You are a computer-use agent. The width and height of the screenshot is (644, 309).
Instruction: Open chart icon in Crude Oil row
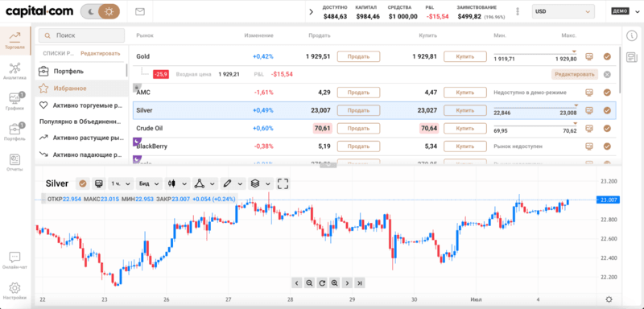tap(589, 128)
